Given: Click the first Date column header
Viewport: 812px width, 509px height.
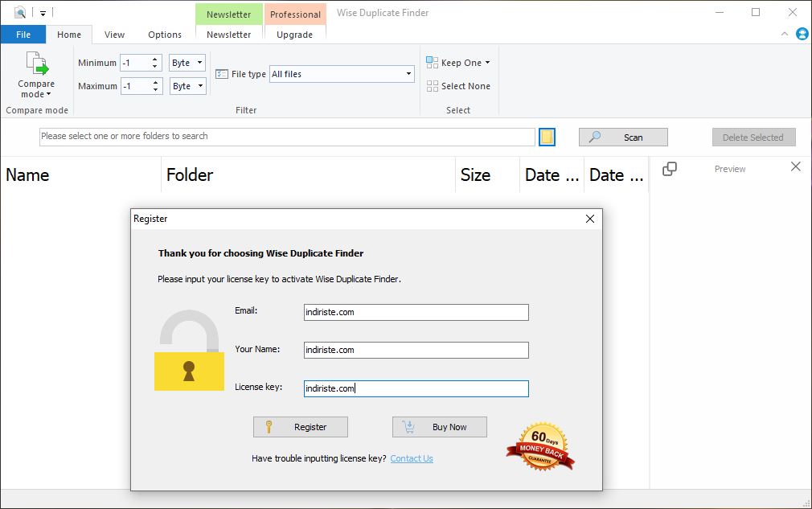Looking at the screenshot, I should coord(552,175).
